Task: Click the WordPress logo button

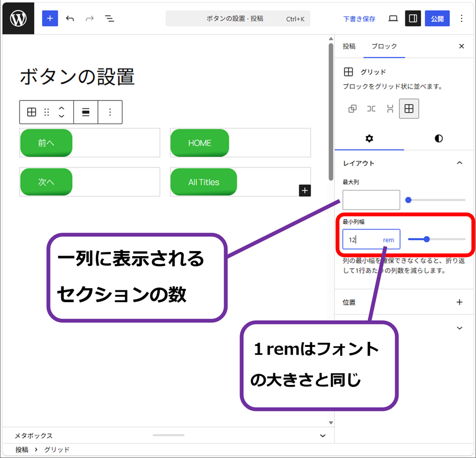Action: (18, 18)
